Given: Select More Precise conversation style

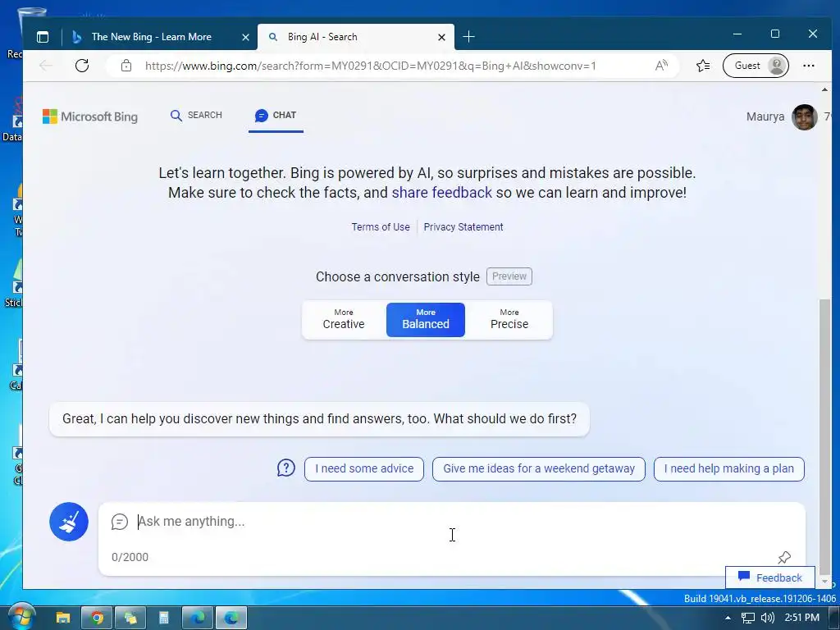Looking at the screenshot, I should click(509, 319).
